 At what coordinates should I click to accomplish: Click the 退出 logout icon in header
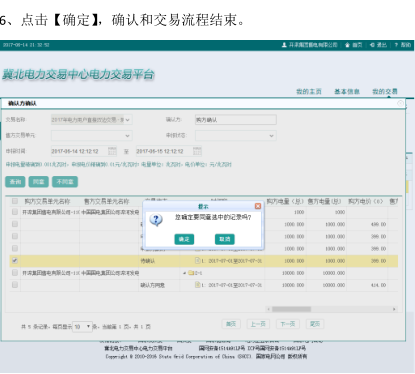click(x=372, y=45)
